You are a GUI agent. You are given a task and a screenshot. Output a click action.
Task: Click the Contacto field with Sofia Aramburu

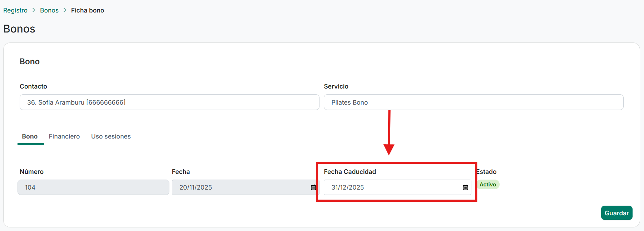(x=169, y=102)
